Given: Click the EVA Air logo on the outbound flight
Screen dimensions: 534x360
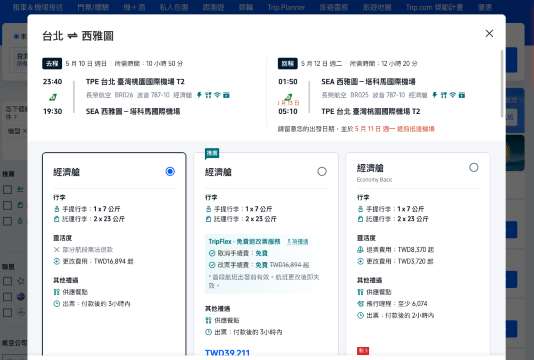Looking at the screenshot, I should (x=52, y=97).
